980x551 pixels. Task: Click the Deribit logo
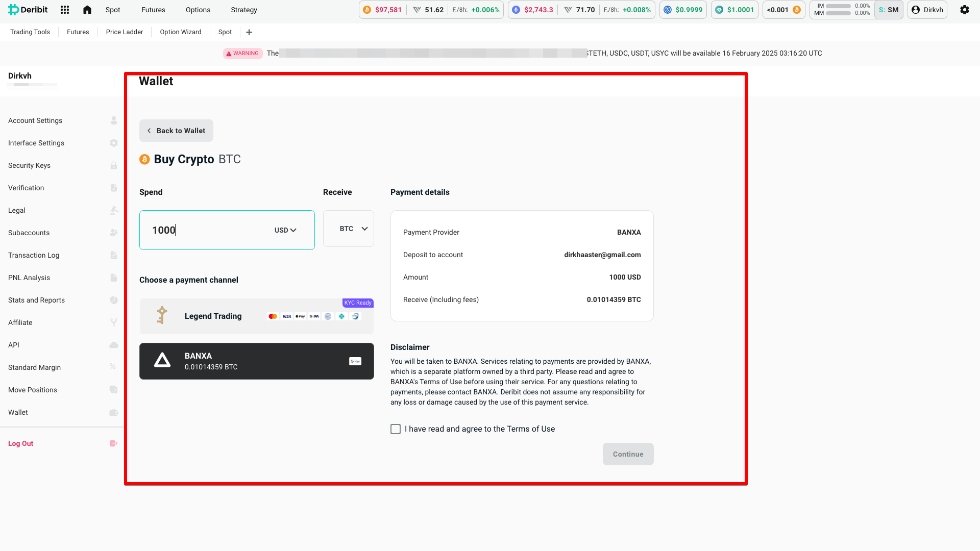28,10
